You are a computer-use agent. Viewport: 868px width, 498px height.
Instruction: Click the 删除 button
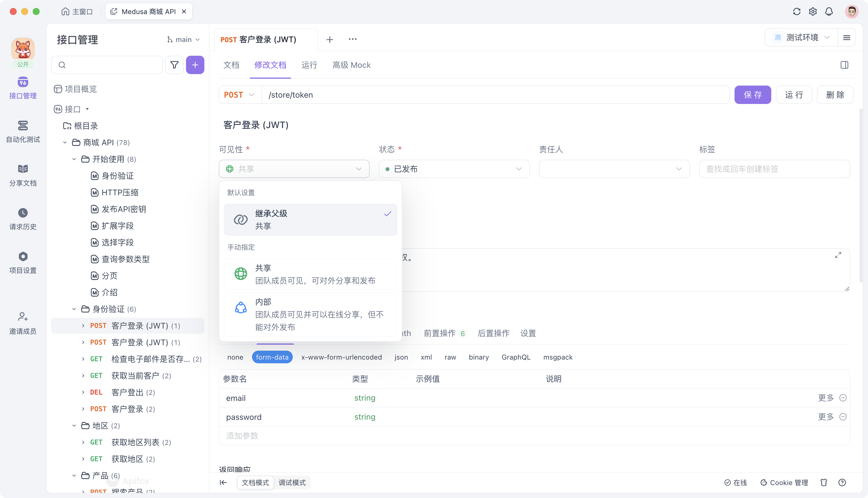point(835,95)
